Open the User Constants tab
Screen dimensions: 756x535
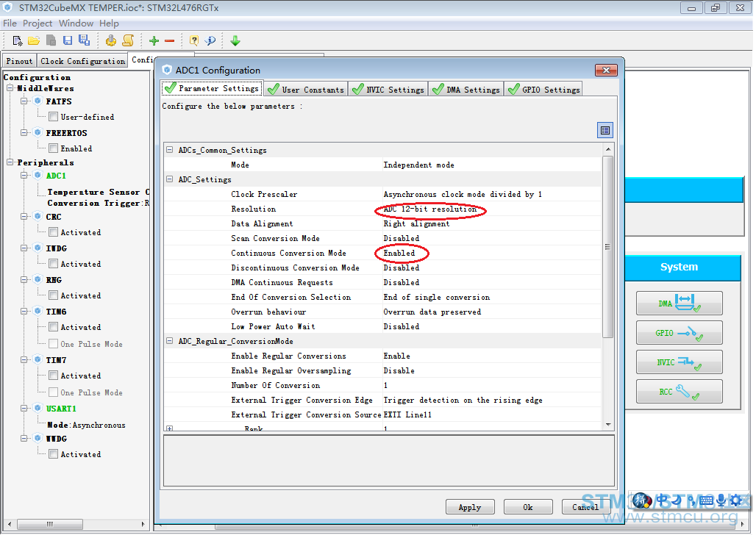306,89
